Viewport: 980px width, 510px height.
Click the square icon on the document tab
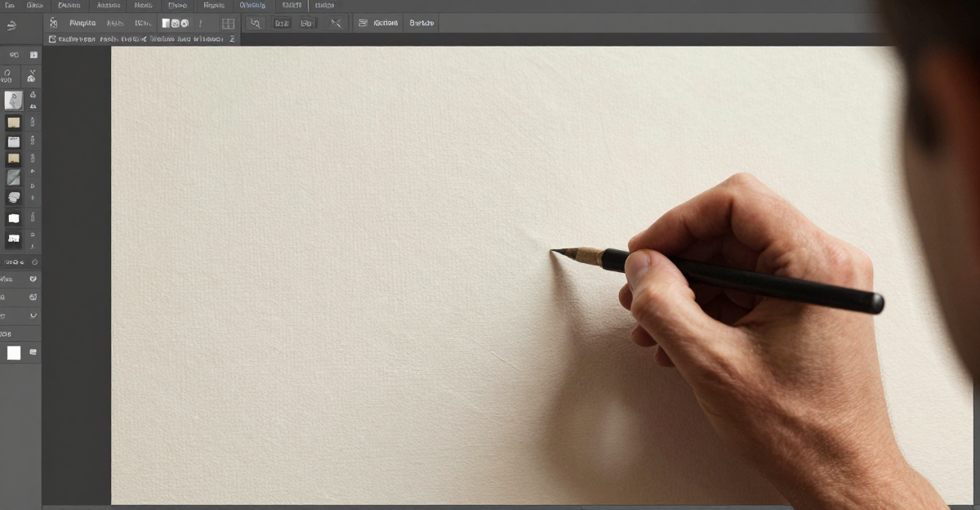click(x=52, y=38)
